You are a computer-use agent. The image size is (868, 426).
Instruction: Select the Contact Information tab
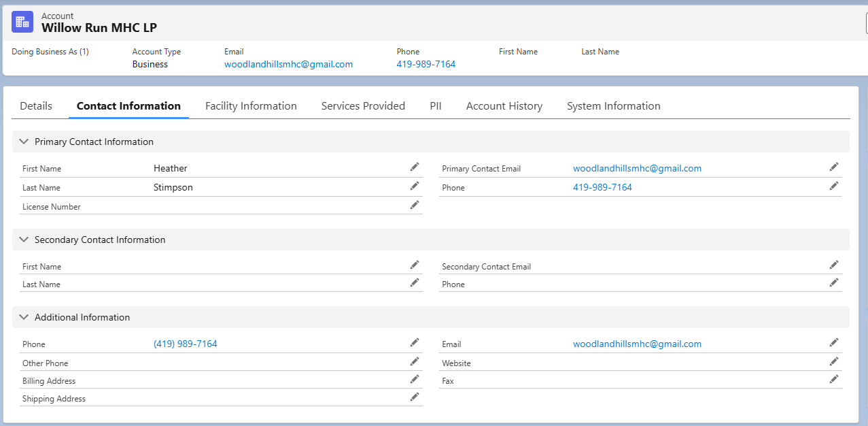coord(128,106)
